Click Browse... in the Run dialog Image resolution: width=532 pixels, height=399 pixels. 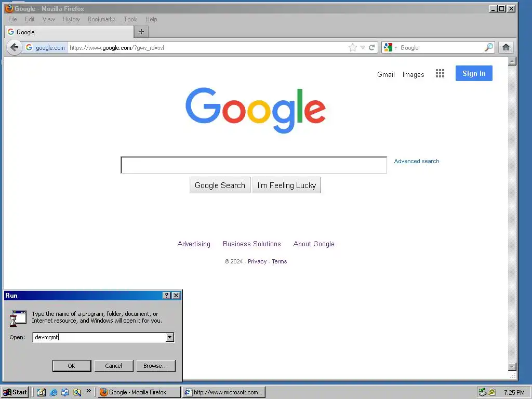[x=156, y=366]
